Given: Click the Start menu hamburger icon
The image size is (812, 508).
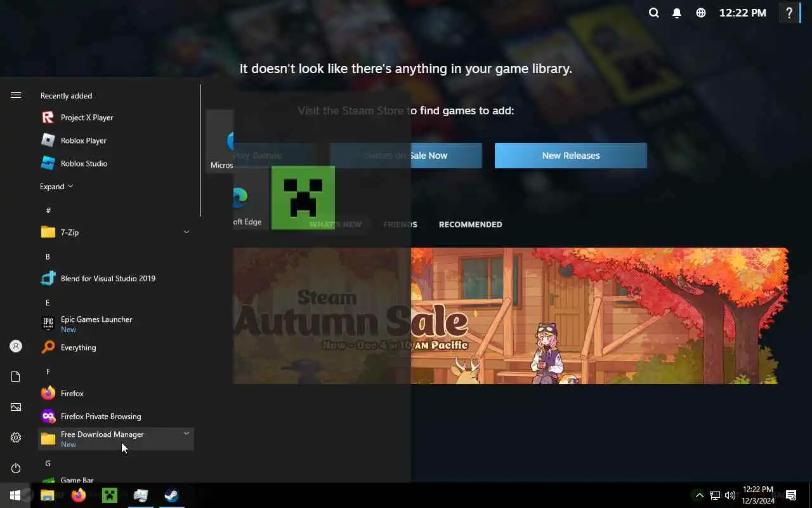Looking at the screenshot, I should 16,95.
